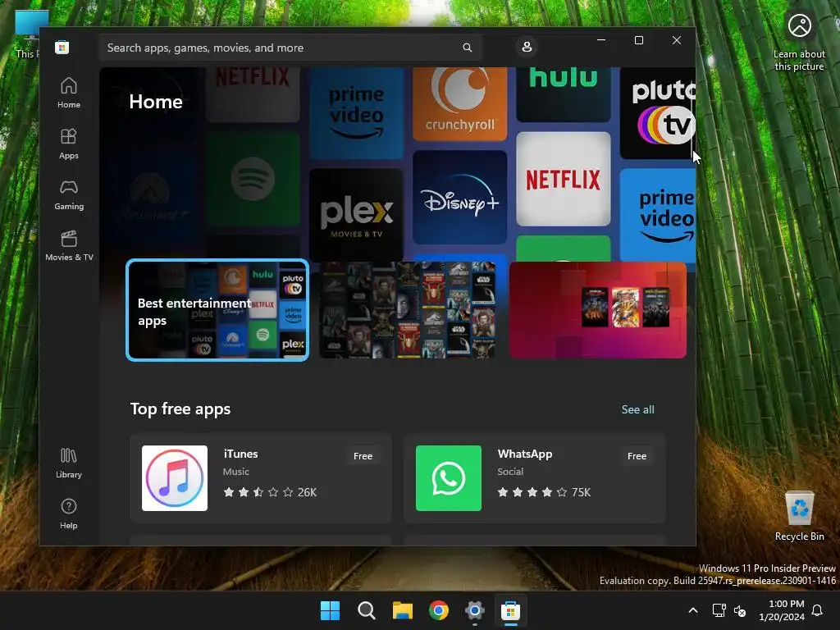Launch Google Chrome from taskbar

[x=438, y=610]
